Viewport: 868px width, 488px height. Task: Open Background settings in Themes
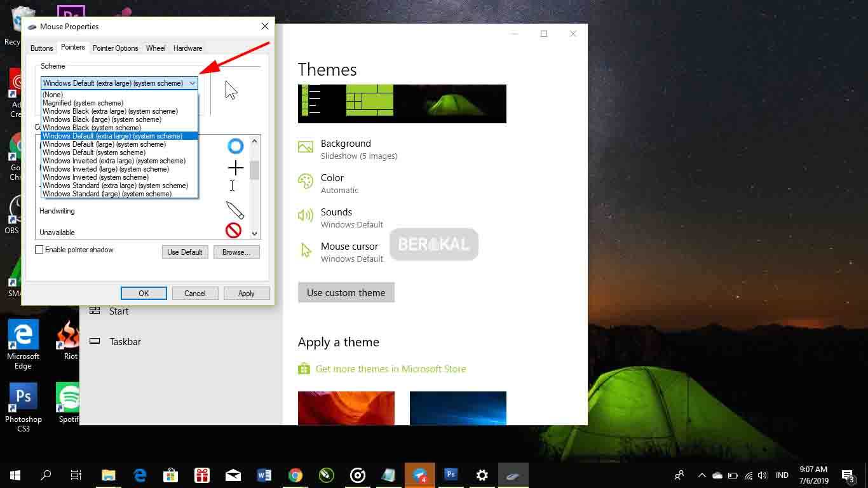348,149
